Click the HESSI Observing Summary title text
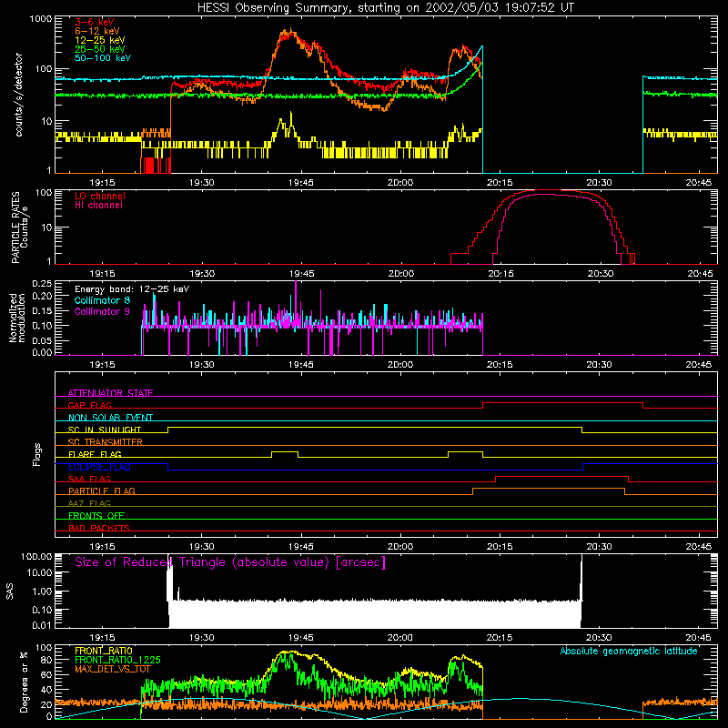 click(x=386, y=8)
